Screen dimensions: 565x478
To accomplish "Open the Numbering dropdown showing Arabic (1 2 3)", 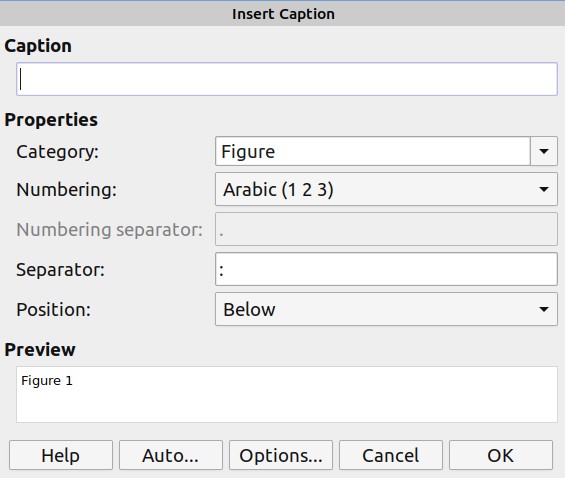I will [x=386, y=189].
